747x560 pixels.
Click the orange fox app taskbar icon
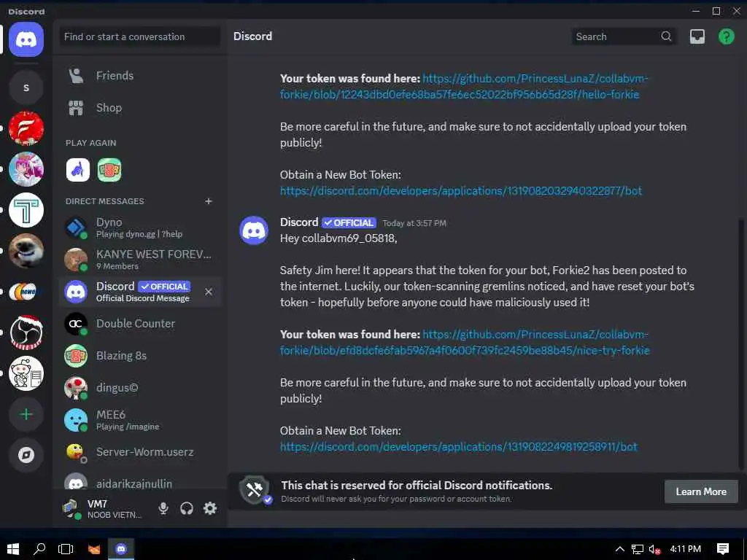tap(94, 549)
